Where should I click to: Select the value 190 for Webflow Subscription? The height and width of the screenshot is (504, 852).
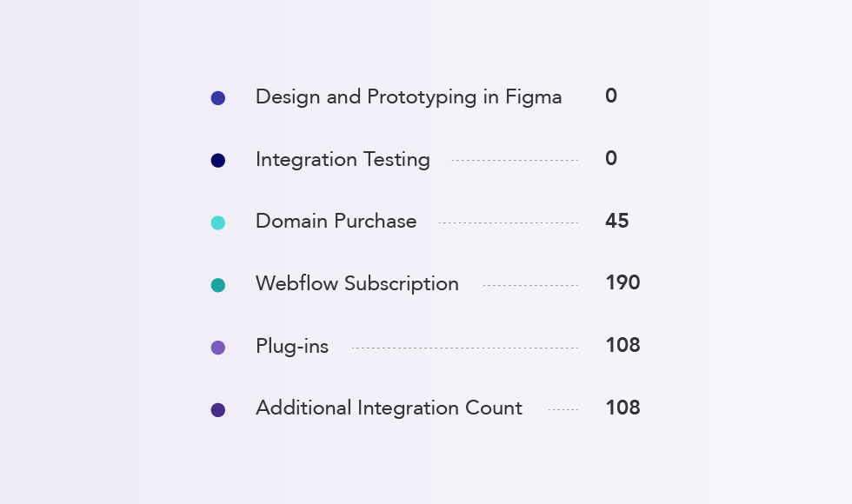click(x=622, y=283)
